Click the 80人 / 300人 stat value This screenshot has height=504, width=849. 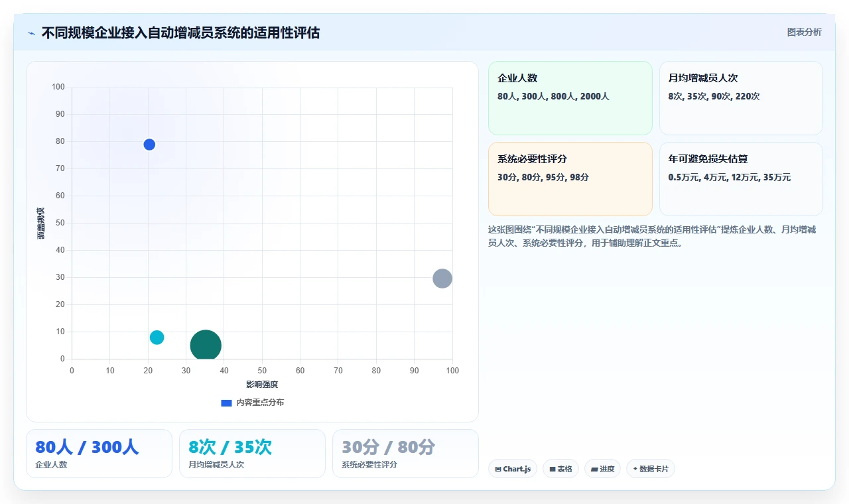click(87, 447)
